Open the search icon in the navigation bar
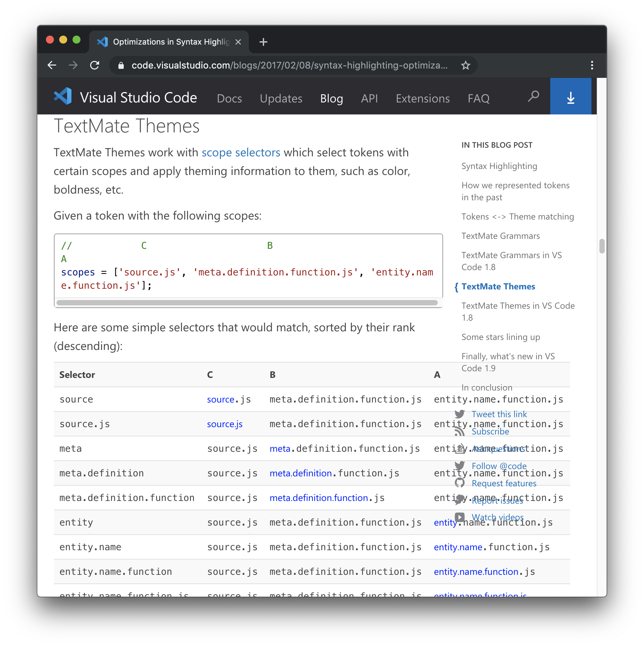 coord(533,96)
